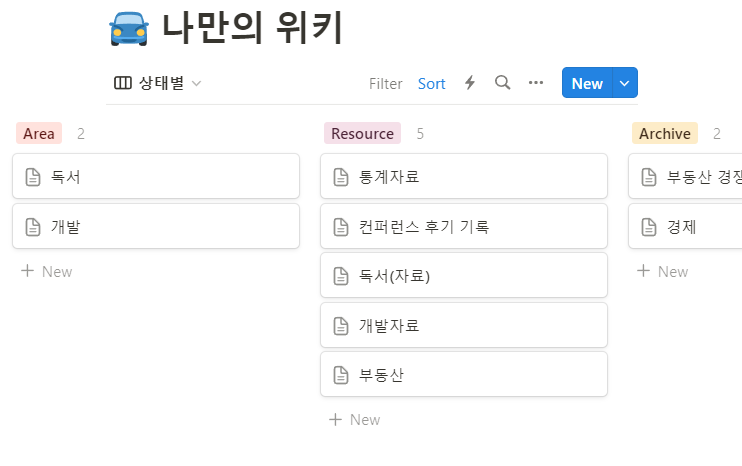The height and width of the screenshot is (466, 742).
Task: Click the blue car page icon
Action: pyautogui.click(x=129, y=29)
